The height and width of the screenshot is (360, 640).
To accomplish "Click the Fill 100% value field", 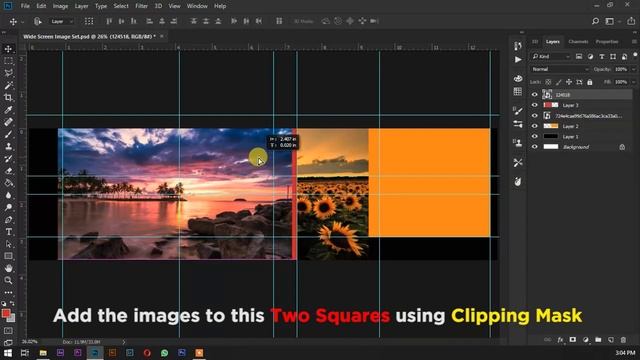I will [x=621, y=82].
